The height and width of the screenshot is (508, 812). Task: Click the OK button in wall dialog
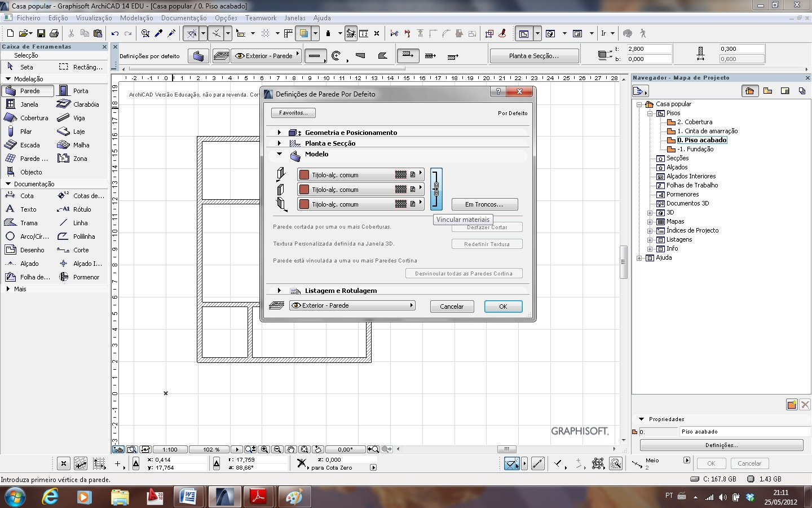[x=503, y=306]
